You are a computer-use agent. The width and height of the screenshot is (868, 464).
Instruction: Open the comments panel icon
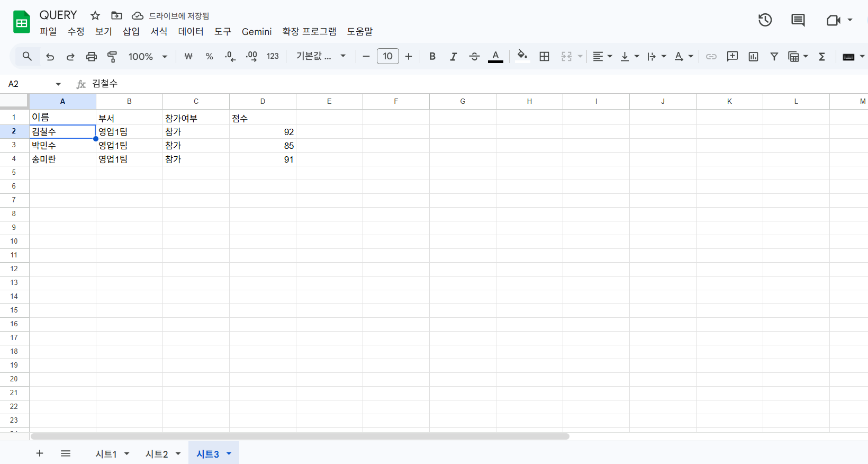[x=798, y=20]
